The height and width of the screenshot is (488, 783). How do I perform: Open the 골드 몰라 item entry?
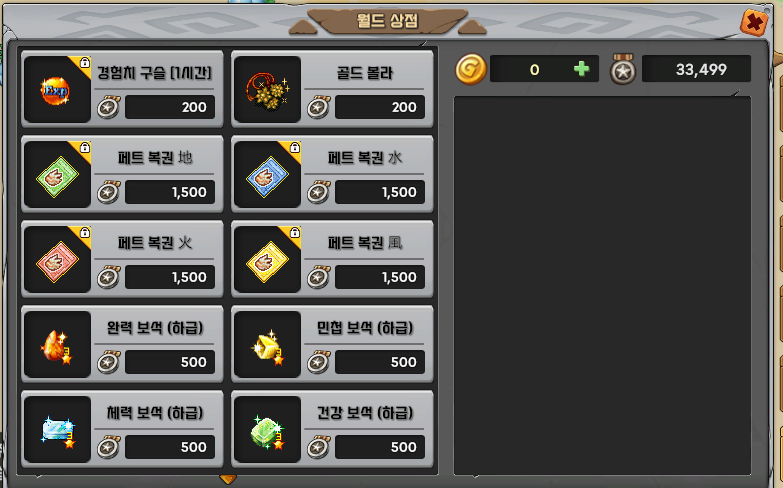tap(332, 89)
